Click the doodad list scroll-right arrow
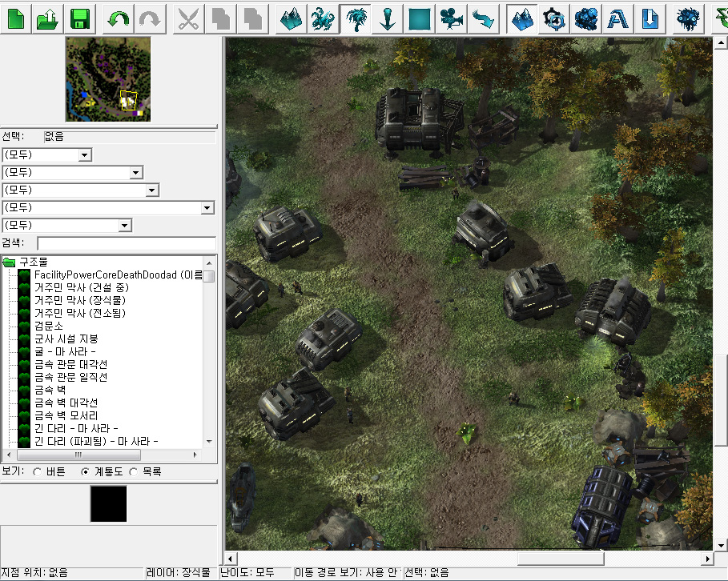This screenshot has height=581, width=728. click(195, 455)
